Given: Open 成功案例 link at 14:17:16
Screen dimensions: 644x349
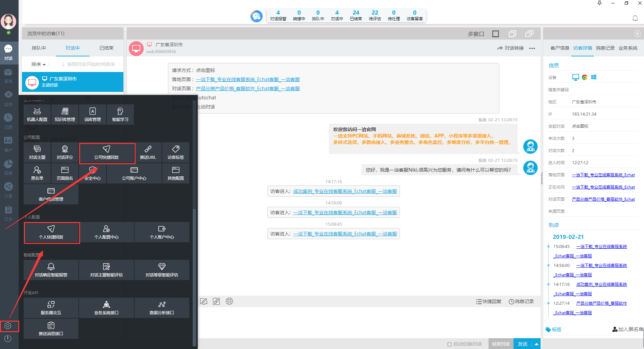Looking at the screenshot, I should [345, 191].
